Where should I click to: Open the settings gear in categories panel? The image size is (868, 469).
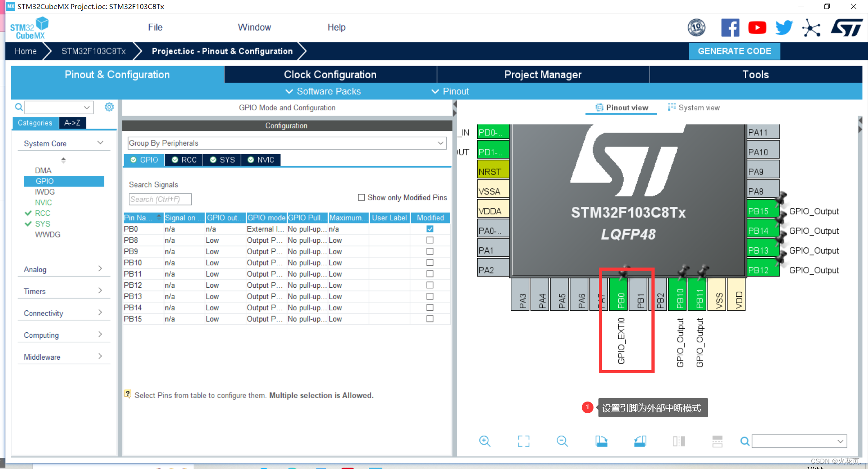click(x=109, y=107)
